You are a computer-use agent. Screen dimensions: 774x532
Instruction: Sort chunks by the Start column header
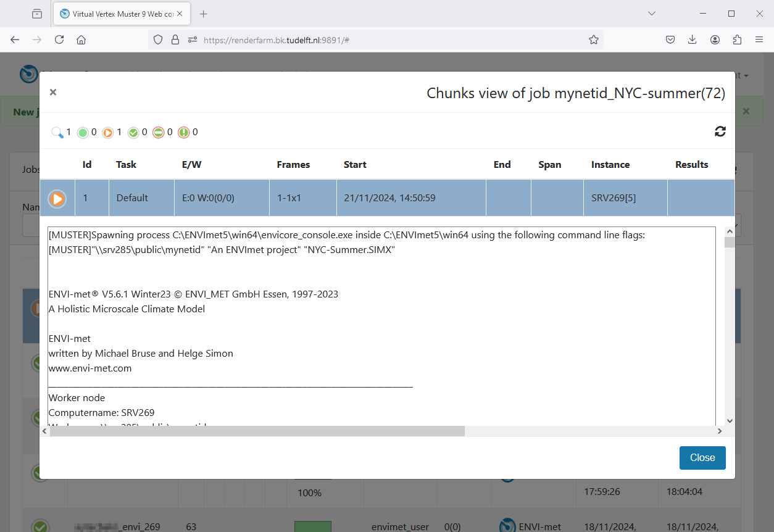355,165
